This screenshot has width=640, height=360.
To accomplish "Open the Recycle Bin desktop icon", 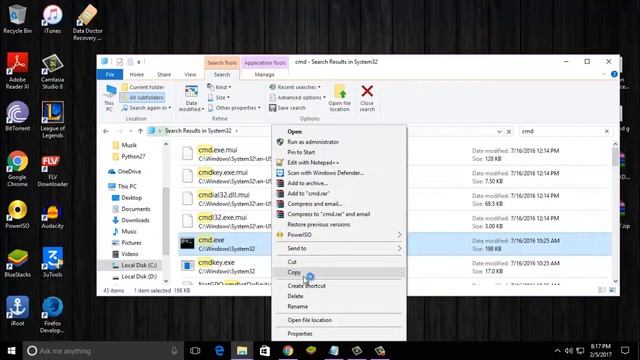I will pos(17,19).
